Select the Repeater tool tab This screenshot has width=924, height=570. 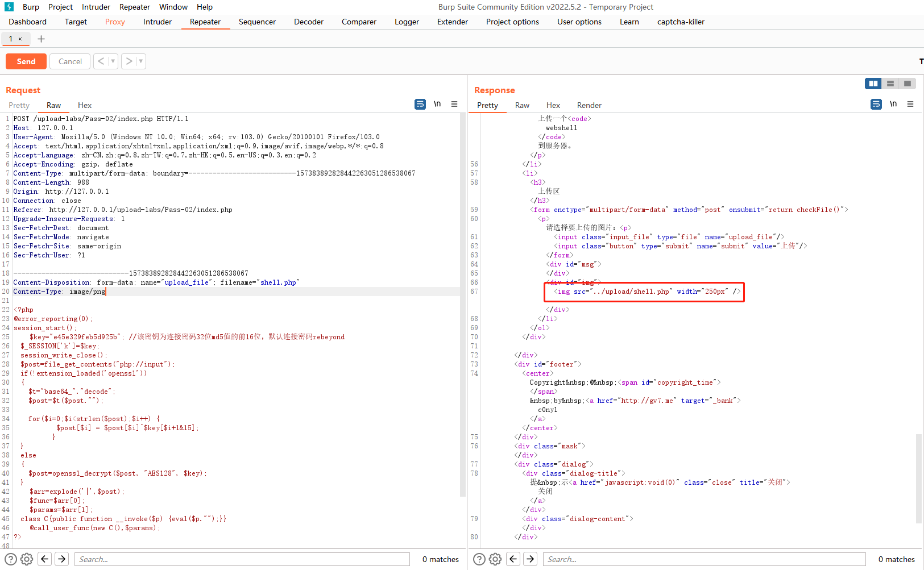coord(205,22)
